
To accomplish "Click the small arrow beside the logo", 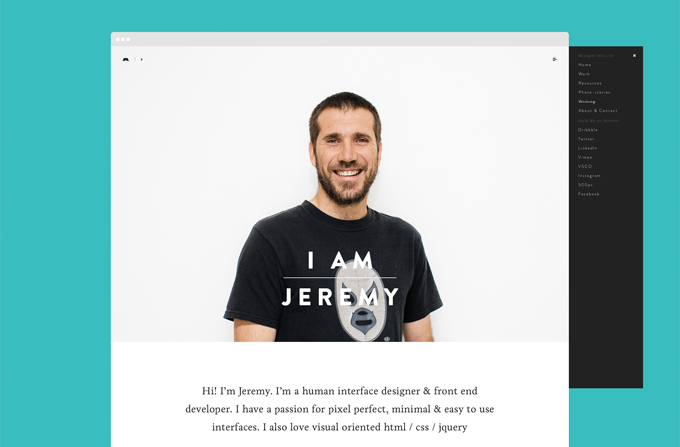I will tap(141, 59).
